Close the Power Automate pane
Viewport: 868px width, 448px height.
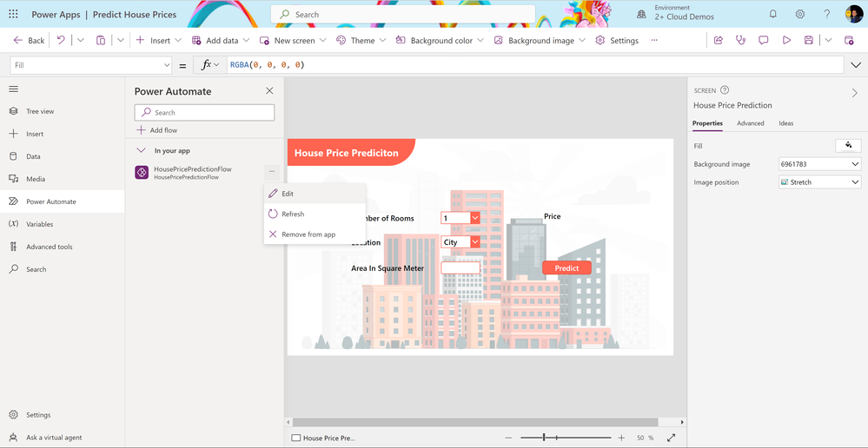click(x=269, y=90)
